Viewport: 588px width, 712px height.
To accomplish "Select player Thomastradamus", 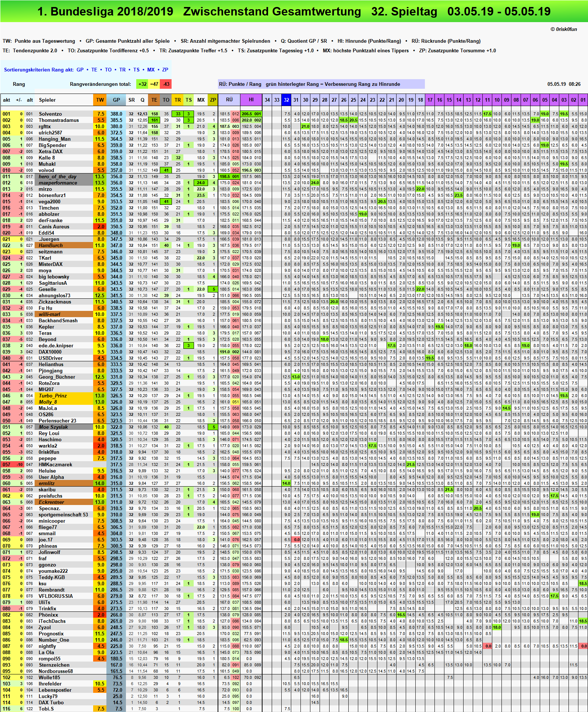I will pos(59,120).
